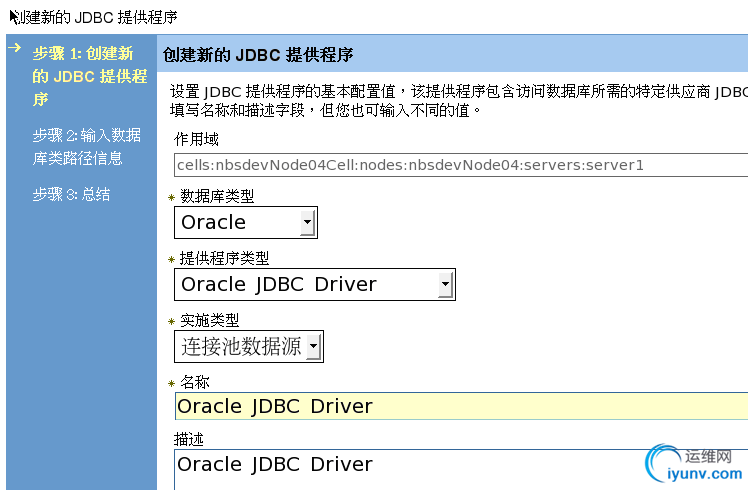Image resolution: width=748 pixels, height=490 pixels.
Task: Open the 实施类型 连接池数据源 dropdown
Action: (249, 346)
